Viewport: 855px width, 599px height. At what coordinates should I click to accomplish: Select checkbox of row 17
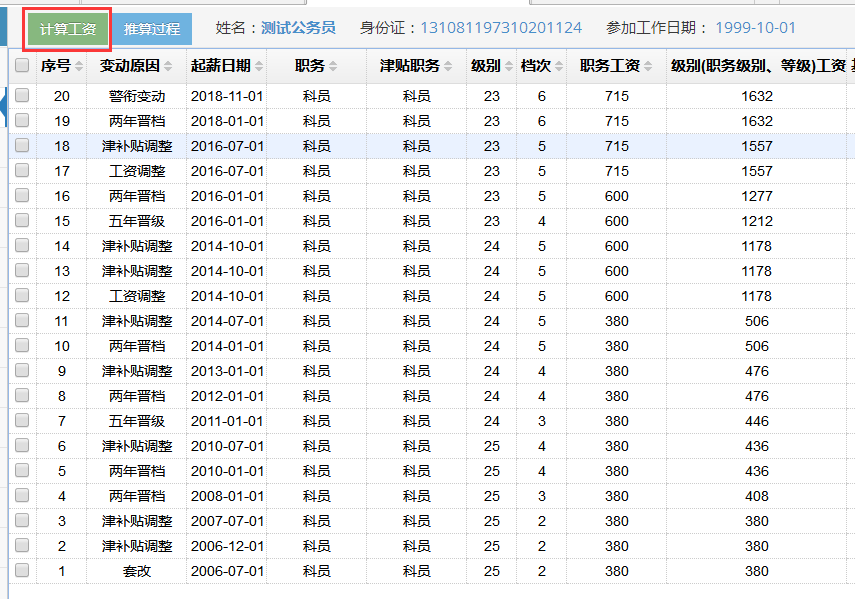click(22, 170)
